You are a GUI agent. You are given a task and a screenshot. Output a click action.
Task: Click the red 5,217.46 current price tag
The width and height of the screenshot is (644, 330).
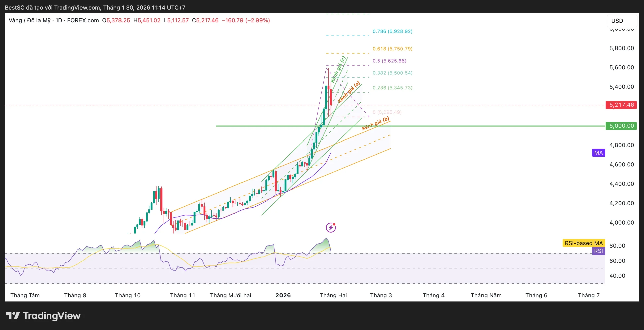coord(621,105)
